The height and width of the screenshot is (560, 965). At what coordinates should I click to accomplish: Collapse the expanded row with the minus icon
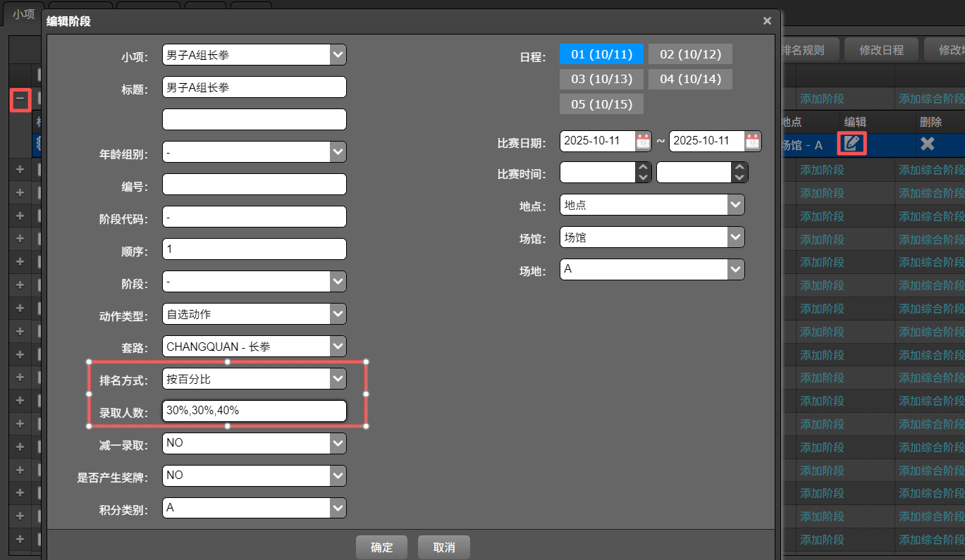coord(20,99)
